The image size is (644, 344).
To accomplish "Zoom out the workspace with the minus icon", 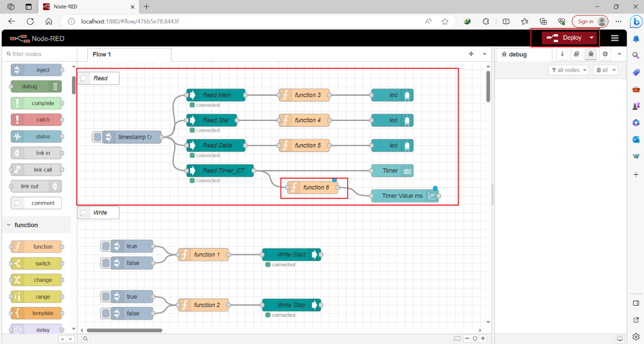I will click(467, 338).
